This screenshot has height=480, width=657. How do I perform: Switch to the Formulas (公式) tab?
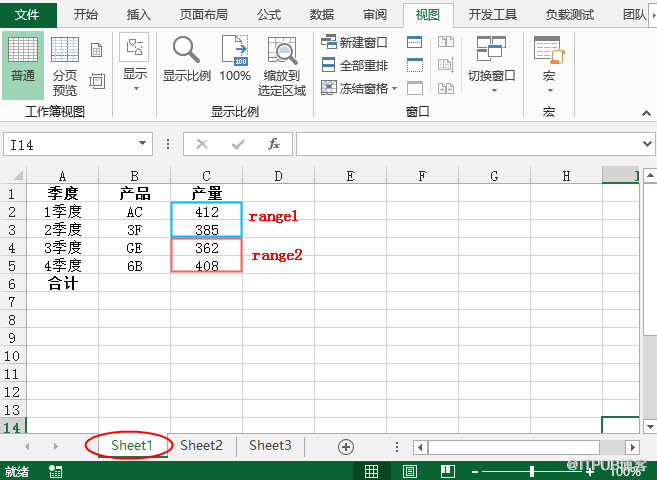268,14
